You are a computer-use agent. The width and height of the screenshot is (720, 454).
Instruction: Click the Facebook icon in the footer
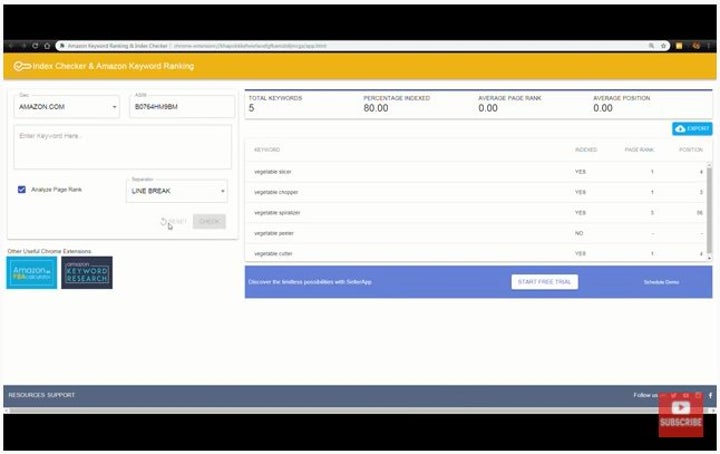point(710,395)
